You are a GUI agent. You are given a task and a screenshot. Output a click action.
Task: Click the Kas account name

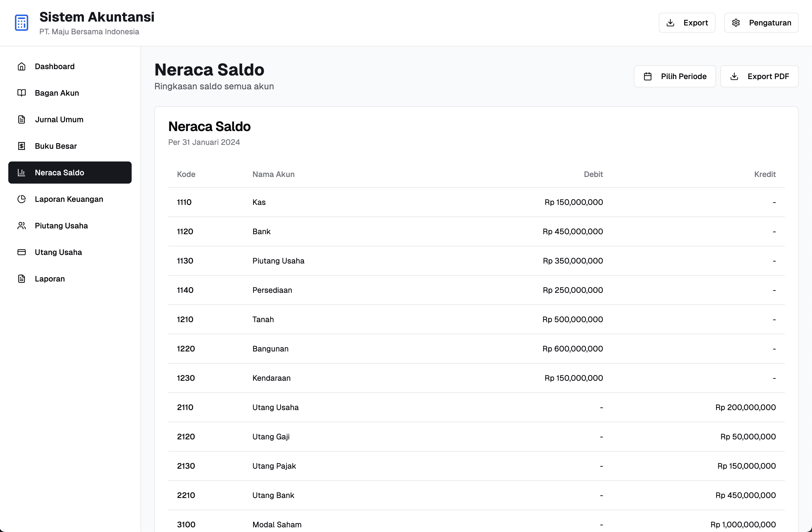[x=259, y=202]
